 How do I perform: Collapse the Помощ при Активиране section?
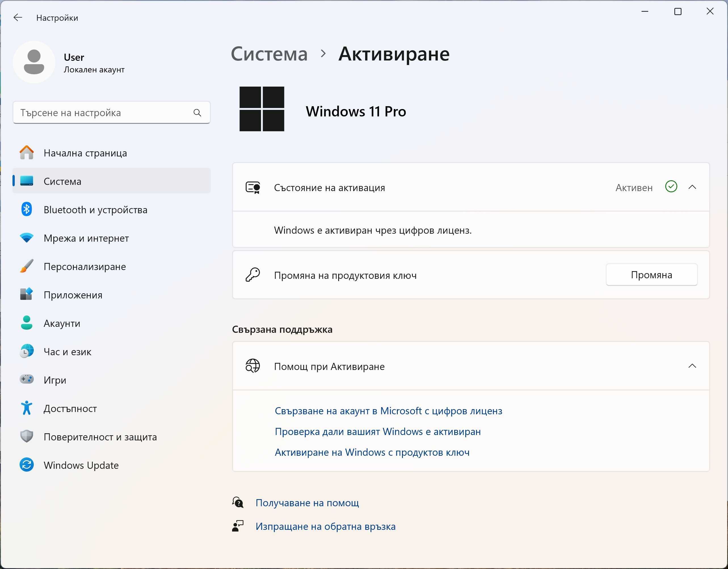coord(692,366)
